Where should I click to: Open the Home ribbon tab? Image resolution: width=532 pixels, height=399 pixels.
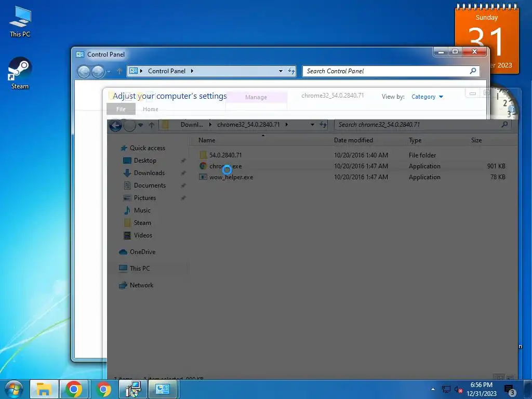[x=150, y=109]
